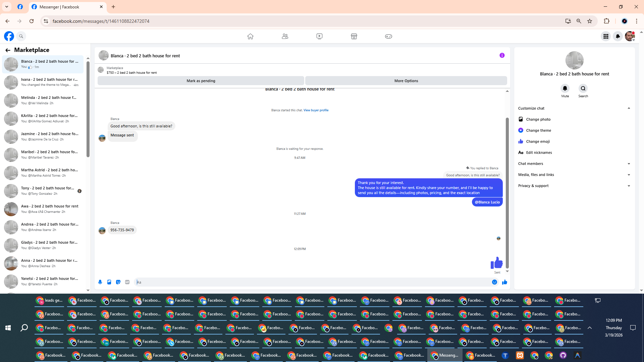Click Mark as pending button
This screenshot has width=644, height=362.
click(201, 81)
